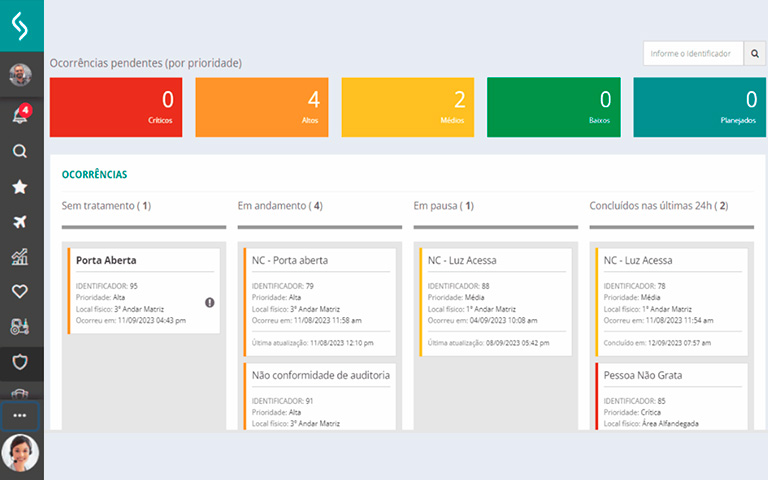Open the chart analytics sidebar icon
Image resolution: width=768 pixels, height=480 pixels.
[20, 257]
